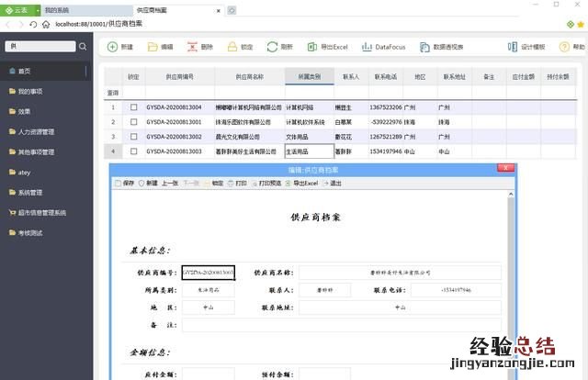Screen dimensions: 588x380
Task: Click the 锁定 (Lock) toolbar icon
Action: (x=240, y=46)
